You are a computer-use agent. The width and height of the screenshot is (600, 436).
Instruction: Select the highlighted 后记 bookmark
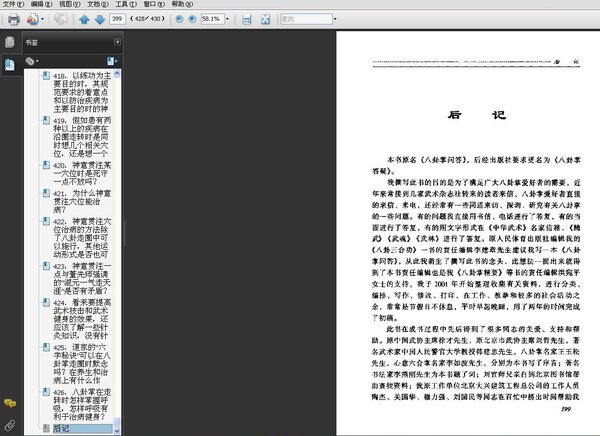(x=82, y=428)
